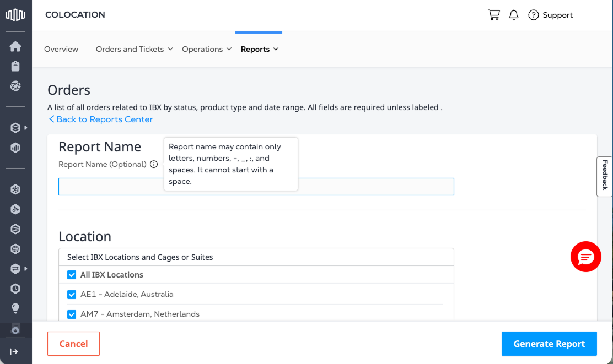This screenshot has height=364, width=613.
Task: Click the Support question mark icon
Action: [533, 15]
